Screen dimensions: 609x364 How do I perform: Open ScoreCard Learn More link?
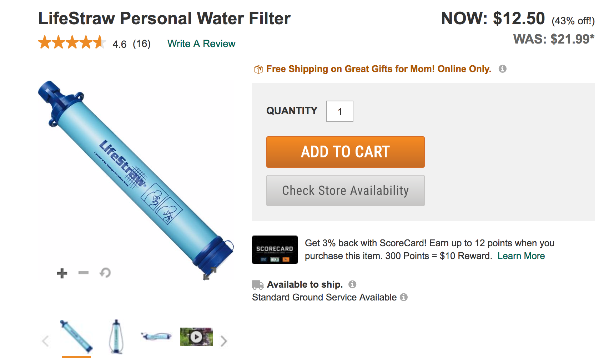[521, 256]
